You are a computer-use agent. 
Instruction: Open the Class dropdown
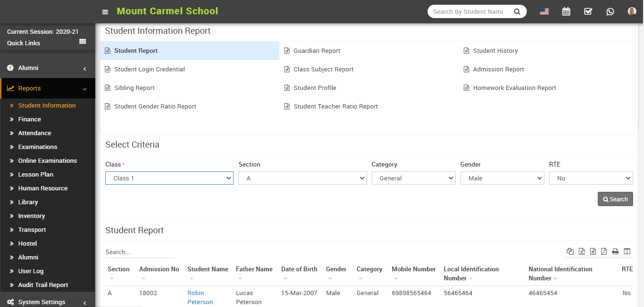coord(169,178)
